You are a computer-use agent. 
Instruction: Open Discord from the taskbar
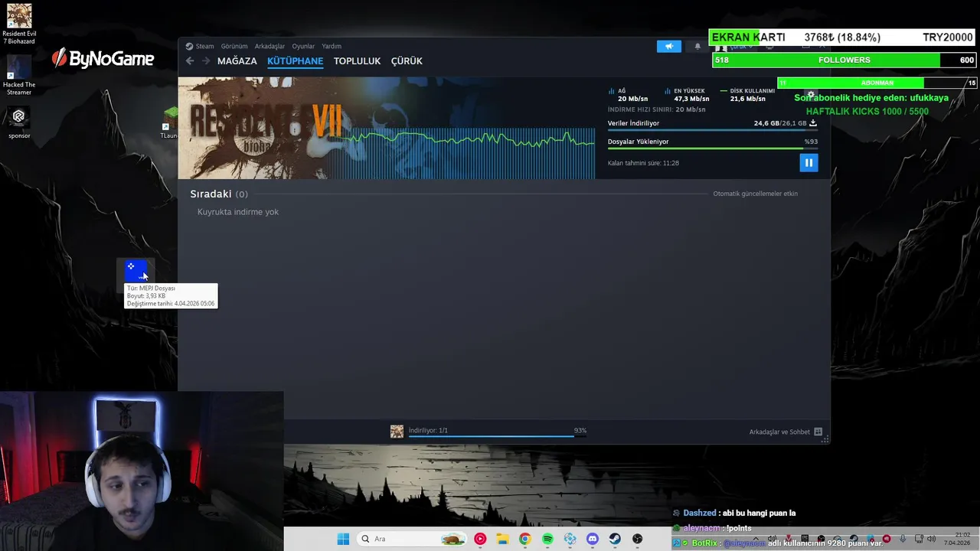592,539
